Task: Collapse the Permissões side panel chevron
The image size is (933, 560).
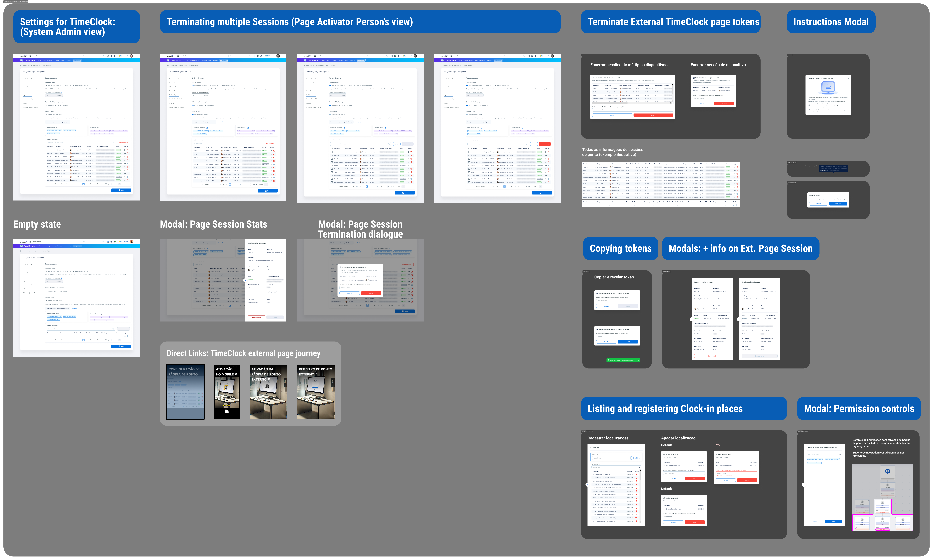Action: (804, 485)
